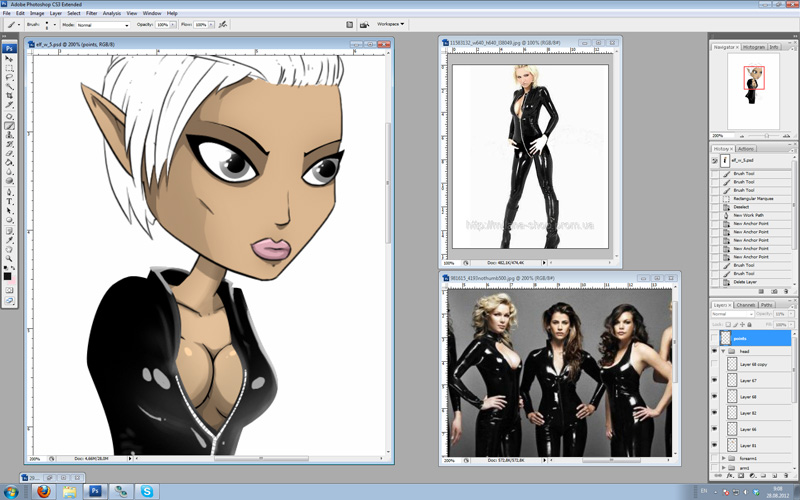Click the Add layer style fx icon
800x500 pixels.
(x=729, y=476)
